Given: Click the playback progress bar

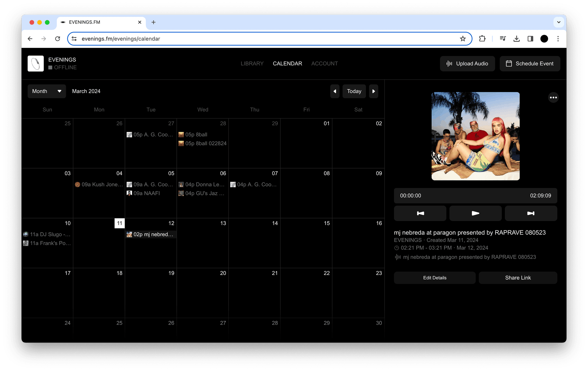Looking at the screenshot, I should click(475, 195).
